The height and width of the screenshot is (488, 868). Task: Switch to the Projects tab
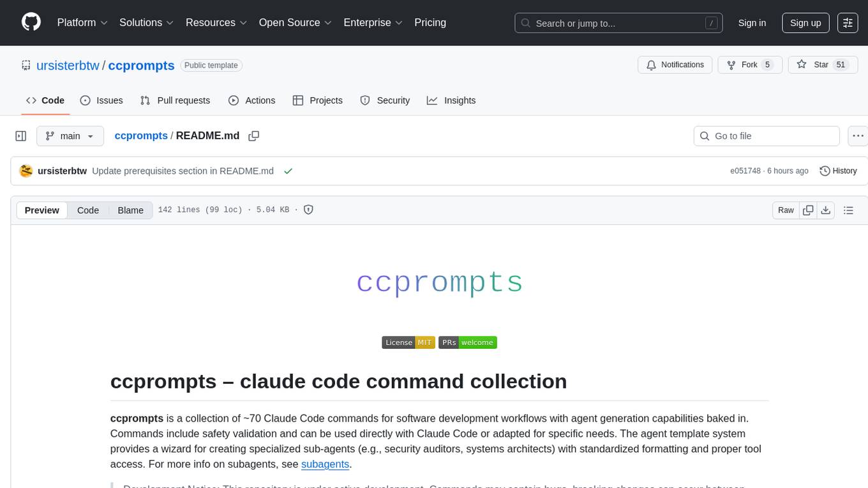coord(317,100)
